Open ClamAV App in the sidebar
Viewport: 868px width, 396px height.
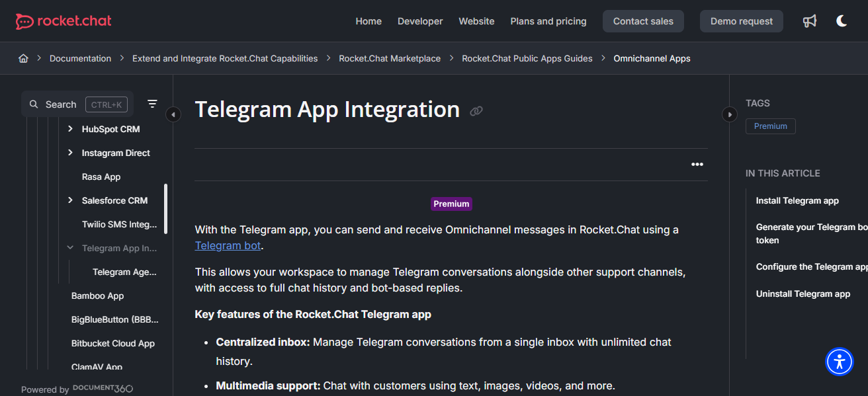tap(97, 367)
